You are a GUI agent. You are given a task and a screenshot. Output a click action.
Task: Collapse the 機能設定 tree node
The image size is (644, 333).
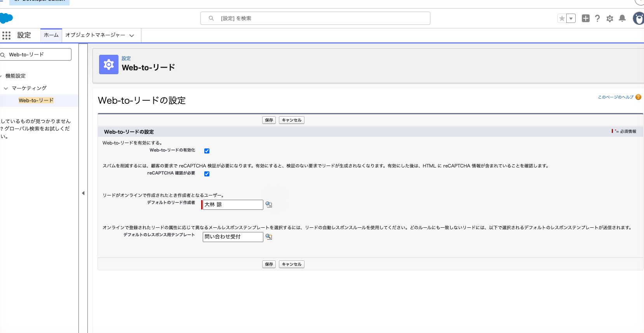pyautogui.click(x=1, y=76)
